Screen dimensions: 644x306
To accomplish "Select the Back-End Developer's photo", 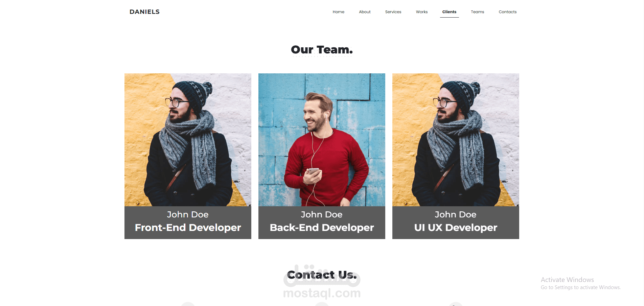I will pyautogui.click(x=322, y=140).
